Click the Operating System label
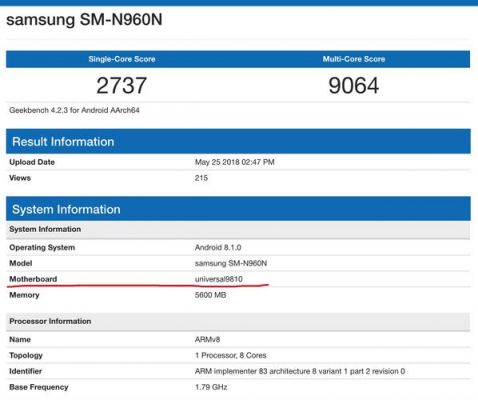Image resolution: width=478 pixels, height=400 pixels. [x=42, y=247]
